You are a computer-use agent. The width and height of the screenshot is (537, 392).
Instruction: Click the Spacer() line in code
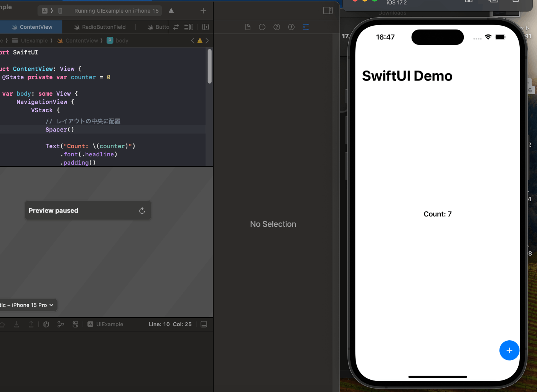point(59,130)
